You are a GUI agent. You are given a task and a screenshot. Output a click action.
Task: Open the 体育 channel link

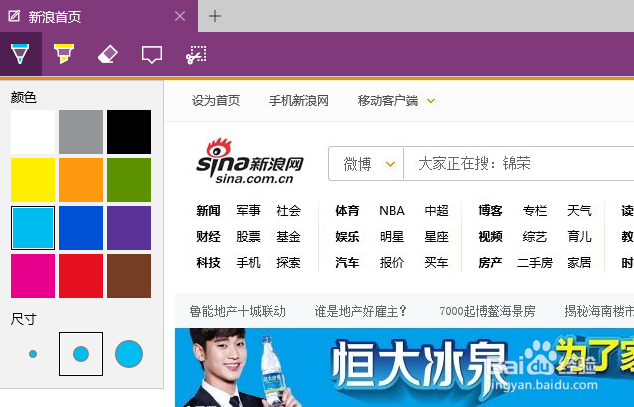pyautogui.click(x=347, y=211)
